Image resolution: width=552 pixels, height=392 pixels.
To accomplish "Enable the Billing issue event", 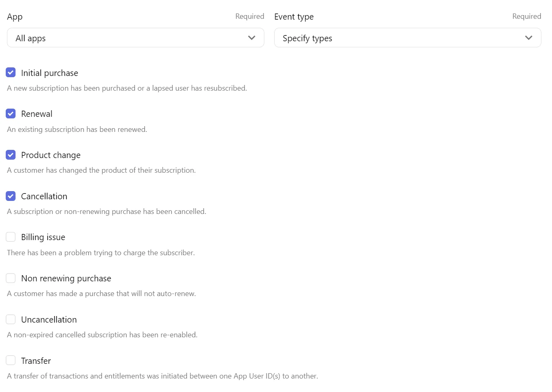I will coord(11,237).
